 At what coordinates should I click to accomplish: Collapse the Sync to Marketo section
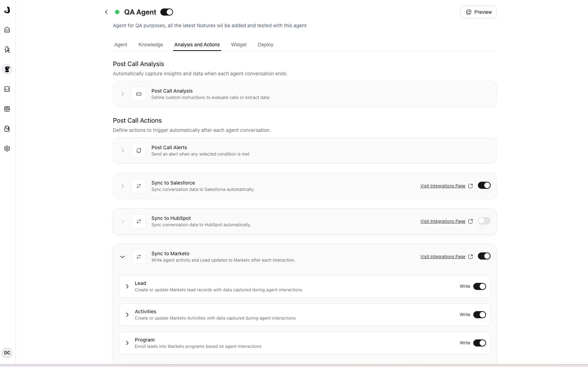(122, 257)
